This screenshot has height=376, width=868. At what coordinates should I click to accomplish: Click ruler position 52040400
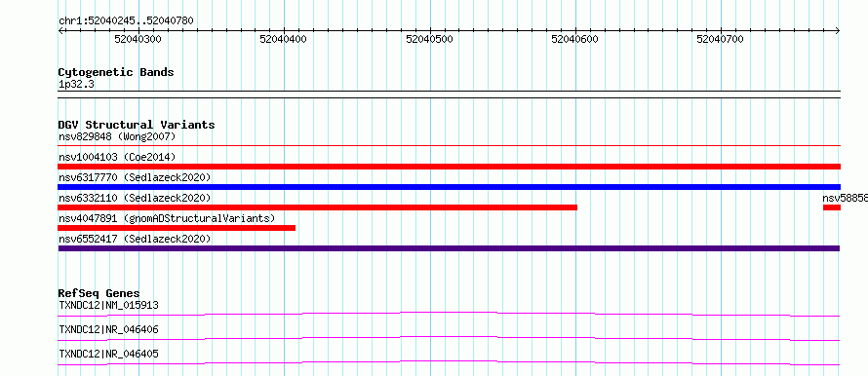(x=284, y=39)
